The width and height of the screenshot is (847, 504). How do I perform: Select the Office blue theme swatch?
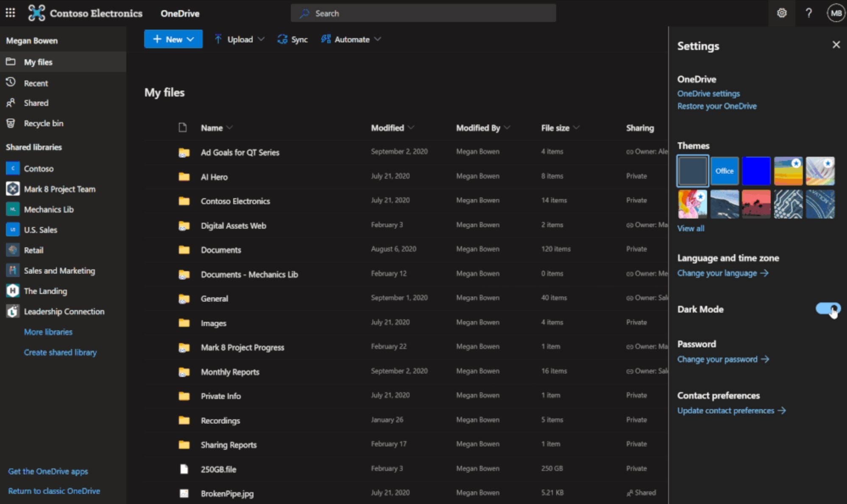724,171
